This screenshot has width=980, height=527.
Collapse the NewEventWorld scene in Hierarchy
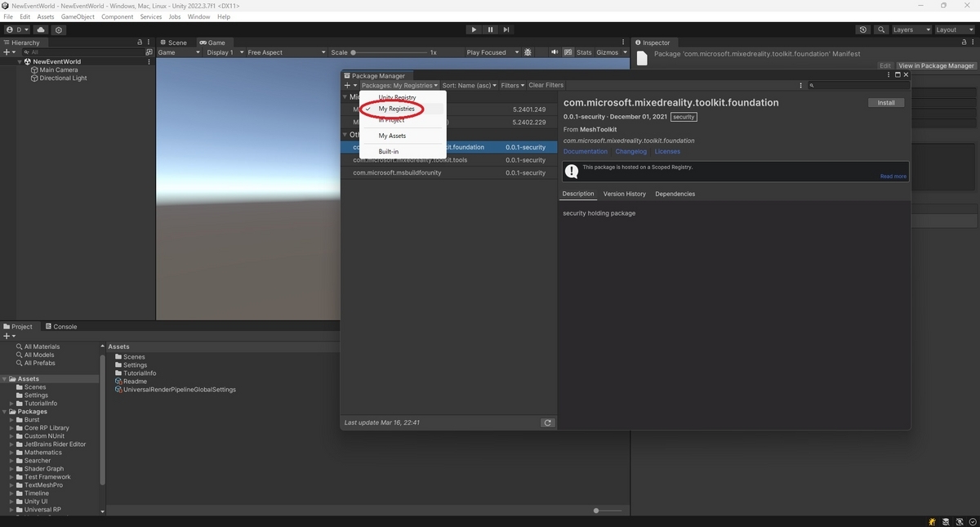coord(20,61)
